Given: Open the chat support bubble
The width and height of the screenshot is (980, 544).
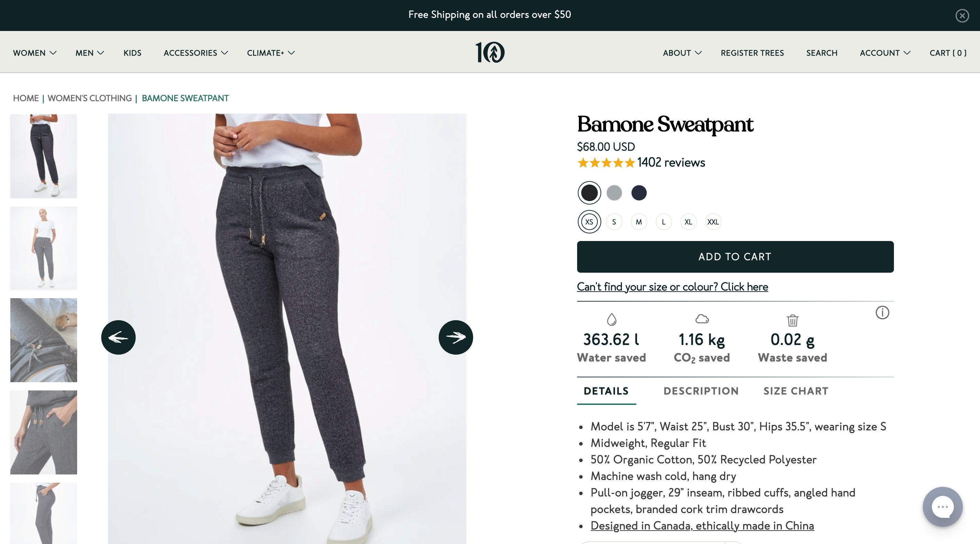Looking at the screenshot, I should [x=942, y=507].
